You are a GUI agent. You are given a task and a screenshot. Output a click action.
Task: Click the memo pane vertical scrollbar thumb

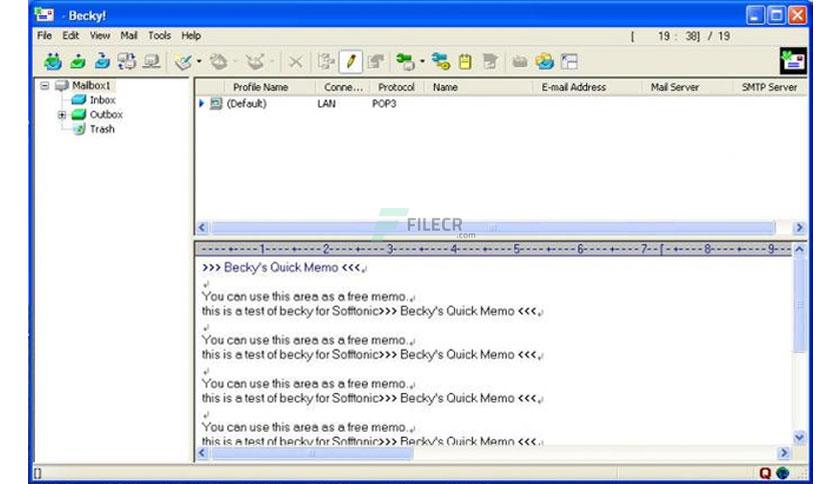click(x=799, y=305)
